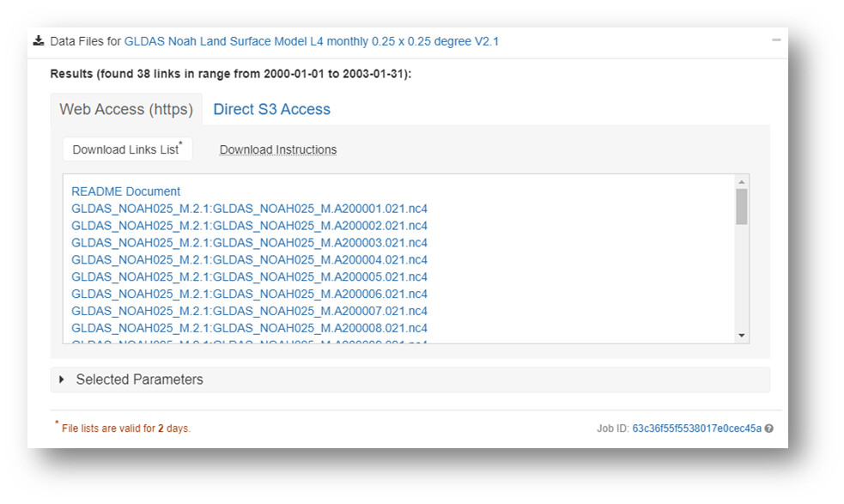Viewport: 844px width, 504px height.
Task: Download the A200007.021.nc4 file
Action: [x=249, y=311]
